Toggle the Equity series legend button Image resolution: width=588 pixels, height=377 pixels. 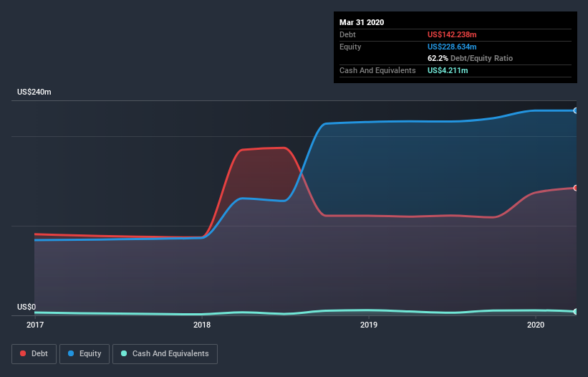(x=85, y=354)
